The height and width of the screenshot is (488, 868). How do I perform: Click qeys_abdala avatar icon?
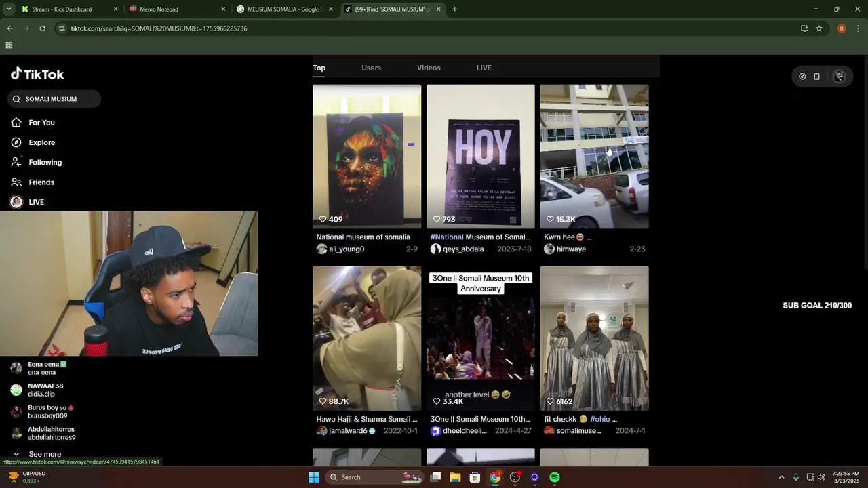click(x=435, y=249)
